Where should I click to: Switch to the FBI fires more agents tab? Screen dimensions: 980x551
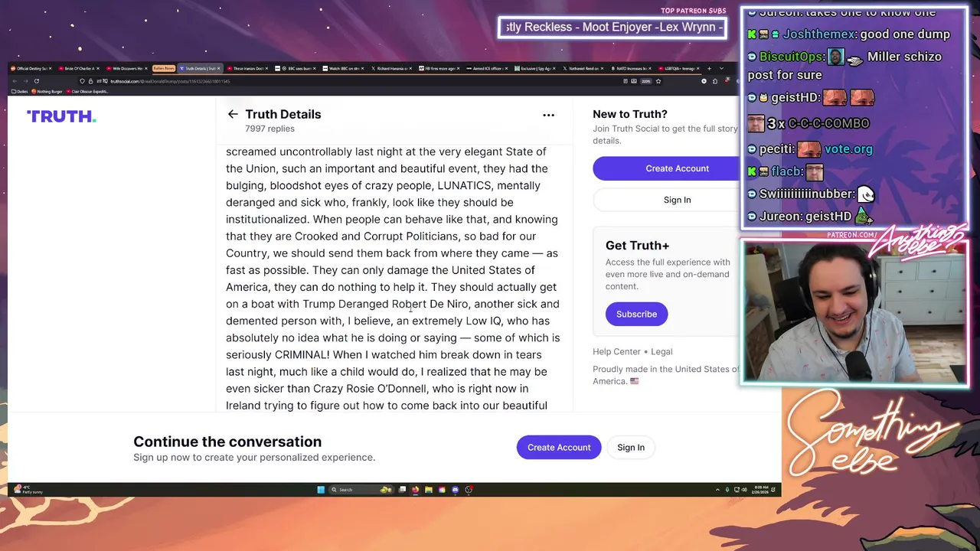coord(439,68)
